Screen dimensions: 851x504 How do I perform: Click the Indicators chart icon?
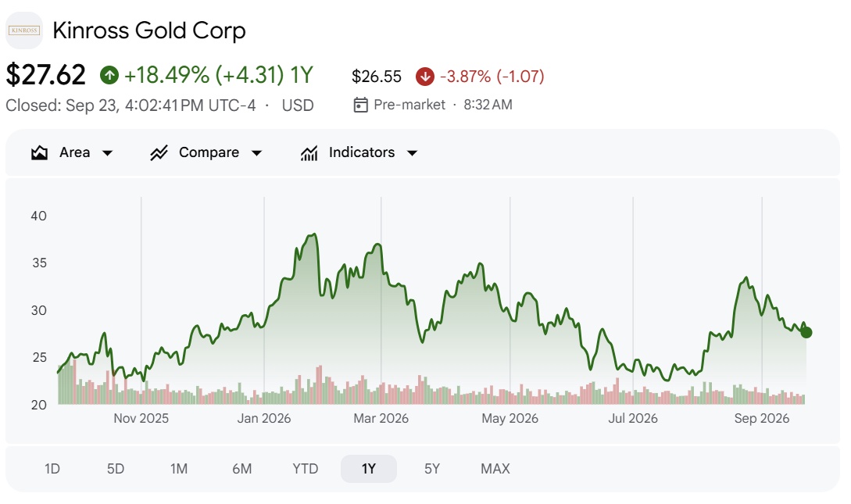tap(309, 153)
